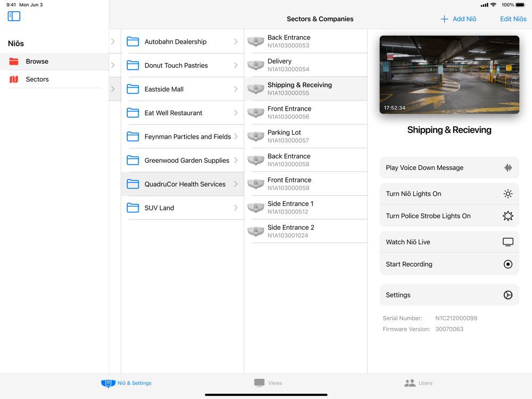Screen dimensions: 532x399
Task: Tap Turn Niō Lights On
Action: 449,194
